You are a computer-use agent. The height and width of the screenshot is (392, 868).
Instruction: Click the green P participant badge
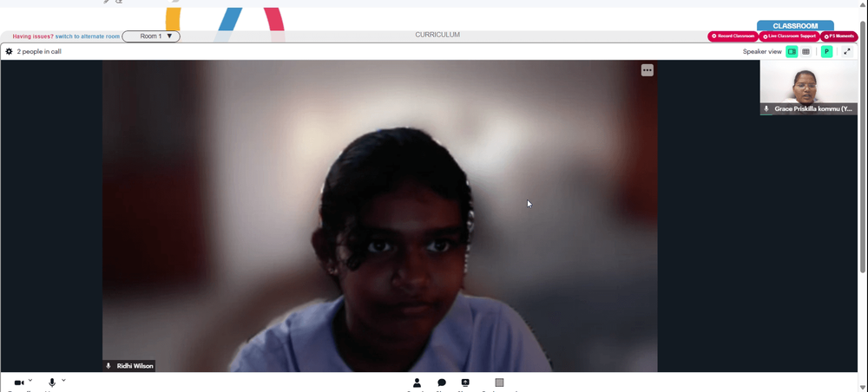(x=826, y=51)
